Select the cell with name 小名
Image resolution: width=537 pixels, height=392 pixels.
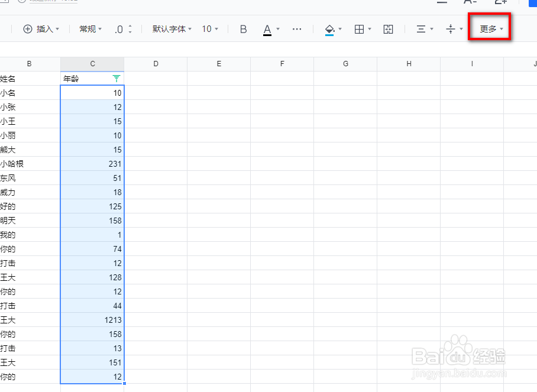30,93
